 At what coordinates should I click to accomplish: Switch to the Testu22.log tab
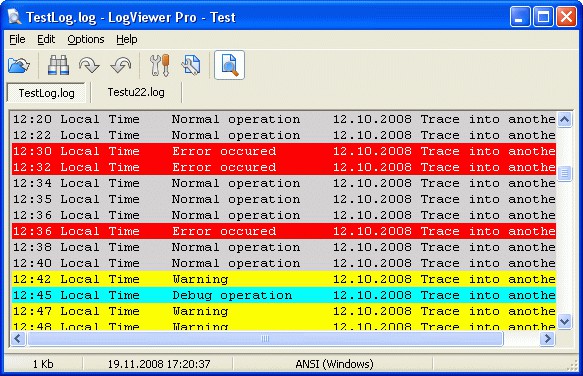point(136,92)
